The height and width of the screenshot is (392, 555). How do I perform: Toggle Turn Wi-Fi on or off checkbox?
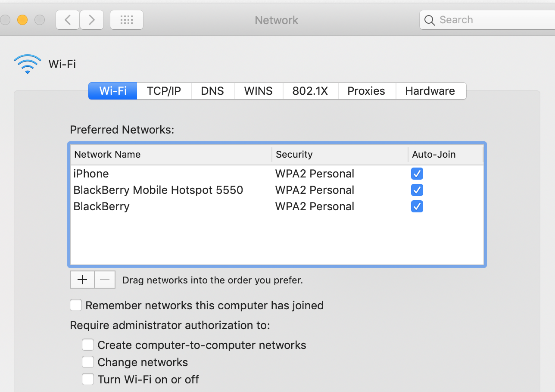coord(88,380)
